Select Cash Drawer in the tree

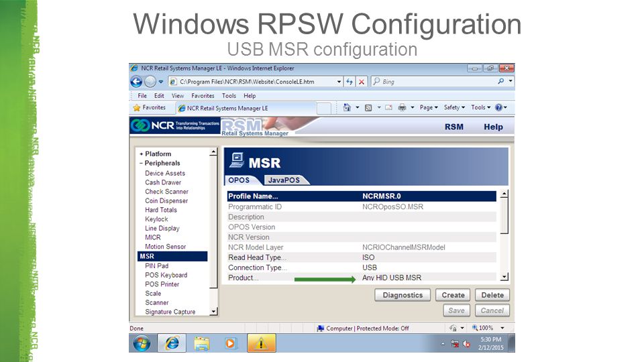coord(162,182)
